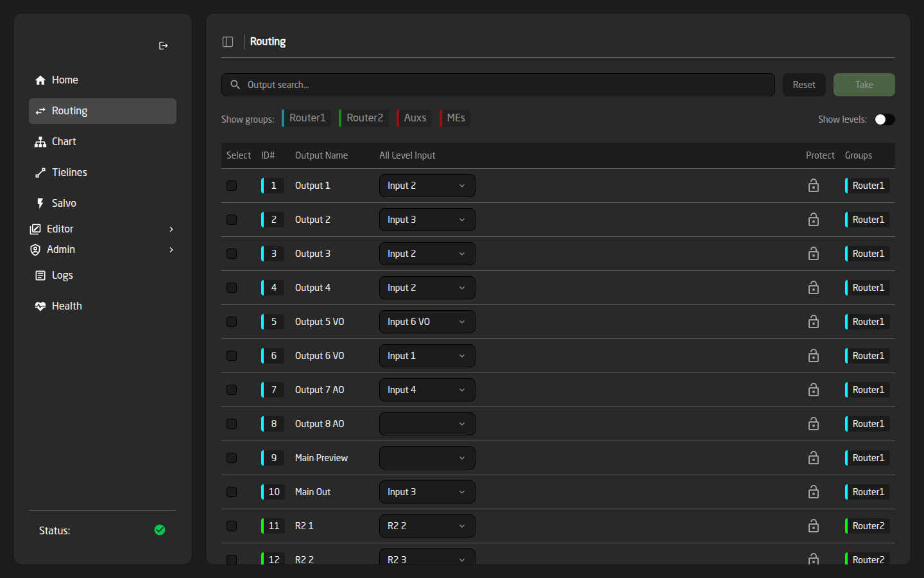This screenshot has height=578, width=924.
Task: Open the empty input dropdown for Output 8 AO
Action: [x=427, y=424]
